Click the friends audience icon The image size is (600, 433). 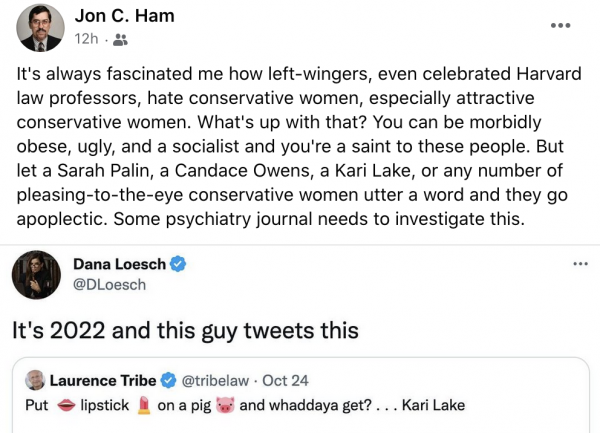coord(122,40)
